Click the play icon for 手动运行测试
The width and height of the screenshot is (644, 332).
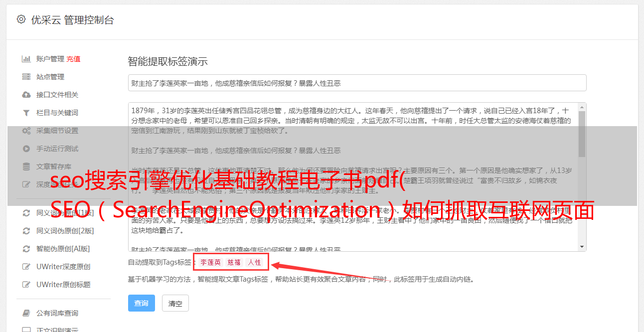pyautogui.click(x=26, y=149)
